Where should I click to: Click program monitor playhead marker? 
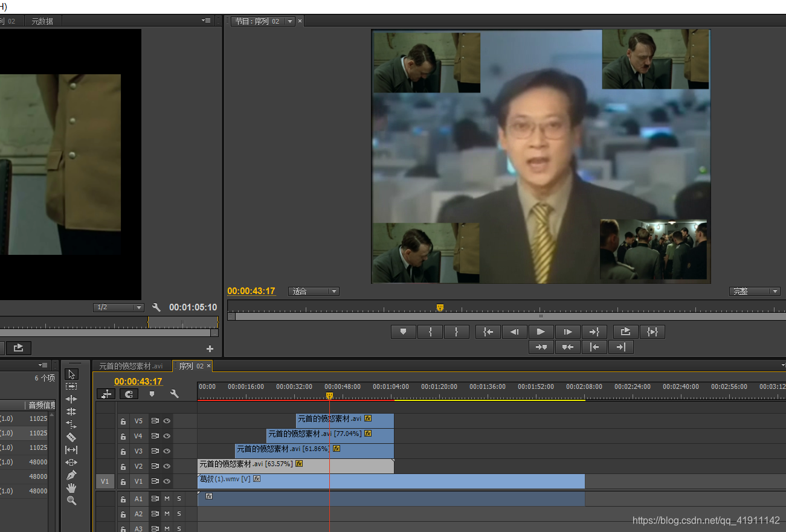tap(440, 308)
